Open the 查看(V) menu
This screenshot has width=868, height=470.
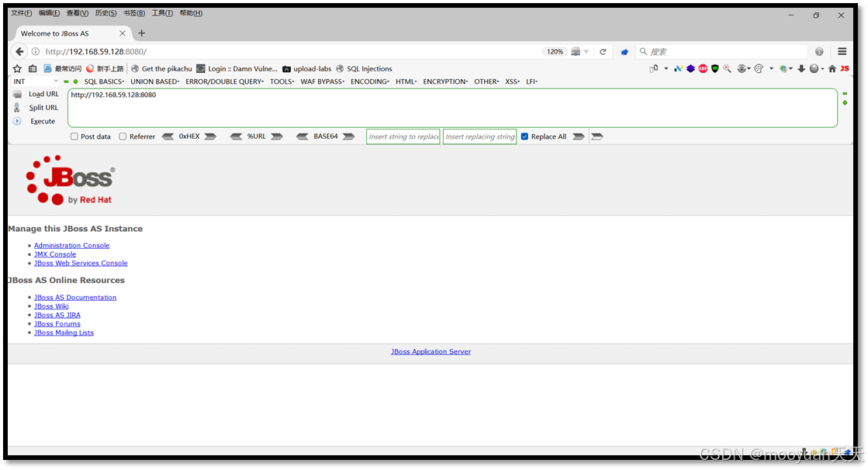(x=78, y=13)
